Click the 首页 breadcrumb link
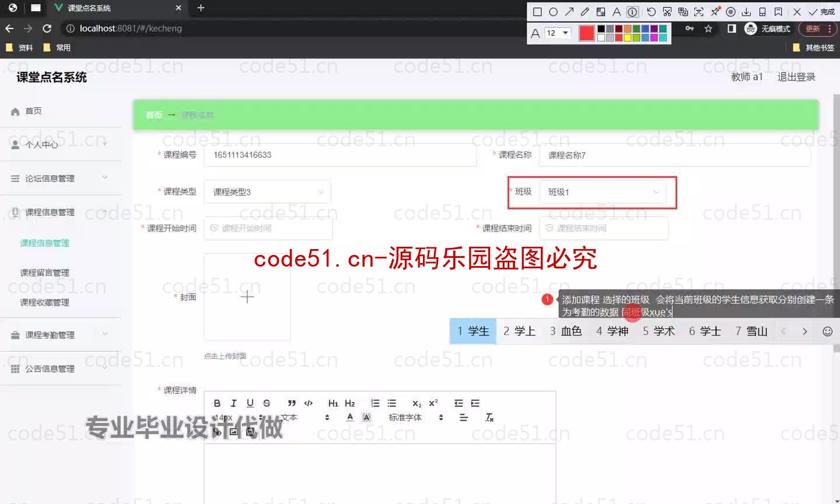 154,115
